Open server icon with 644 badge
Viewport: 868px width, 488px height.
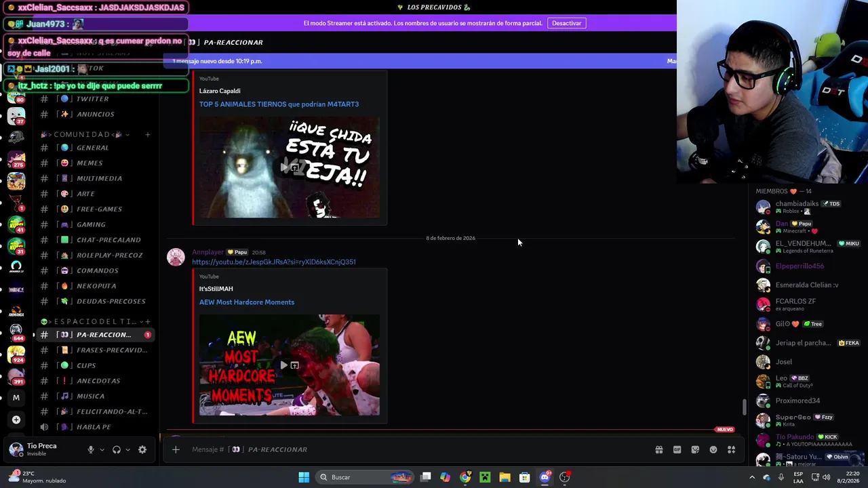tap(16, 332)
